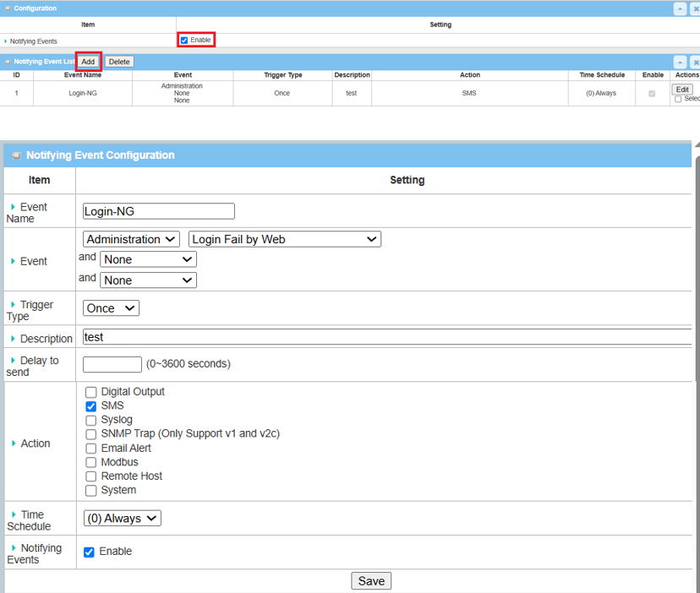The width and height of the screenshot is (700, 593).
Task: Collapse the Notifying Event List panel
Action: tap(680, 62)
